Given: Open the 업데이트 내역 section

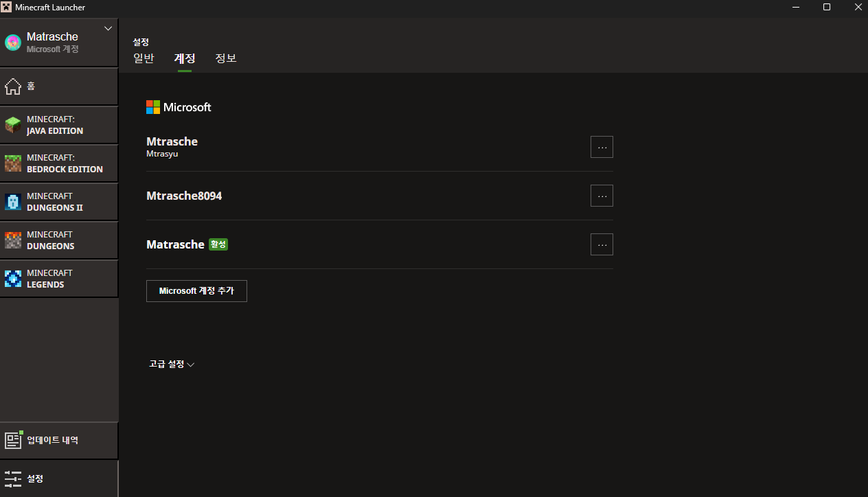Looking at the screenshot, I should click(59, 440).
